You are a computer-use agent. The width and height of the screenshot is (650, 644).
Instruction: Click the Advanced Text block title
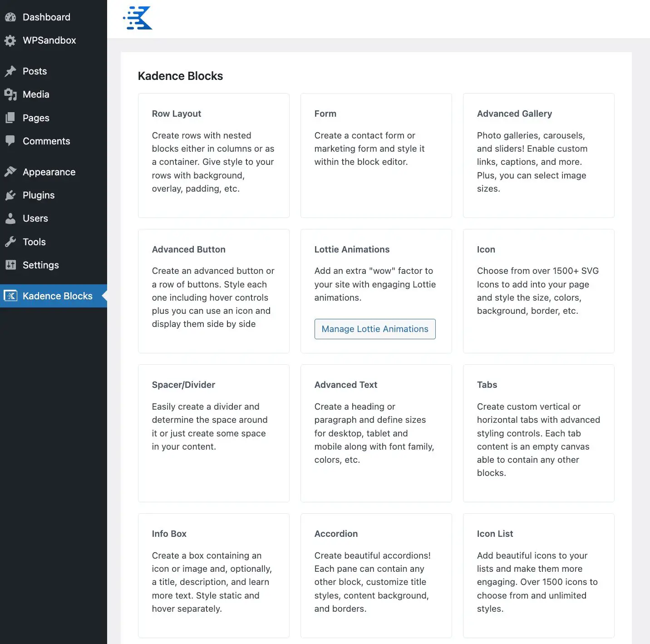(346, 385)
